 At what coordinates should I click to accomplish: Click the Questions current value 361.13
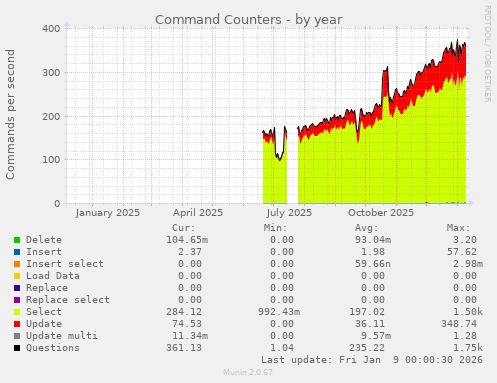[x=184, y=348]
